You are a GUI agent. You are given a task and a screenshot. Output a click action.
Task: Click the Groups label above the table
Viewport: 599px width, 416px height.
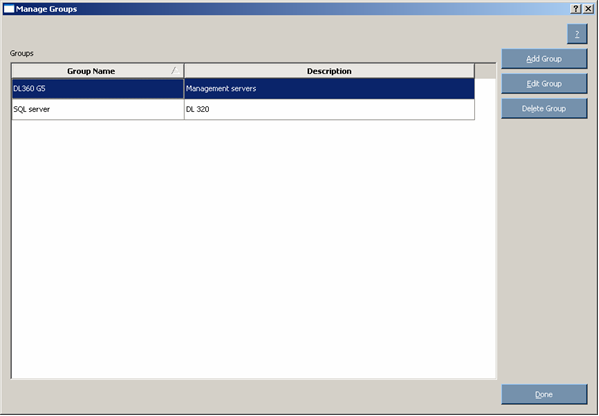22,53
